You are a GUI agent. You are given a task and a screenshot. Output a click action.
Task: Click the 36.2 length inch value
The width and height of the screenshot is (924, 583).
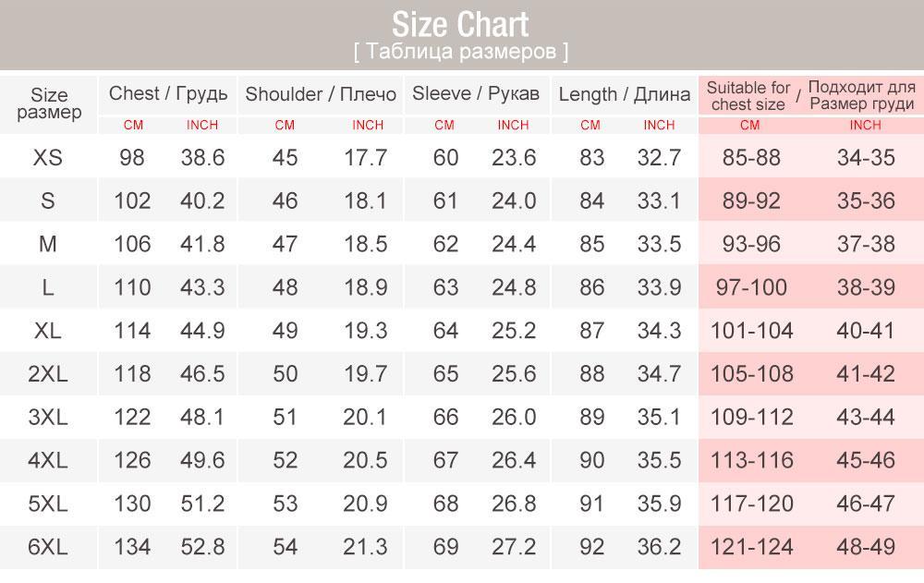click(x=659, y=547)
